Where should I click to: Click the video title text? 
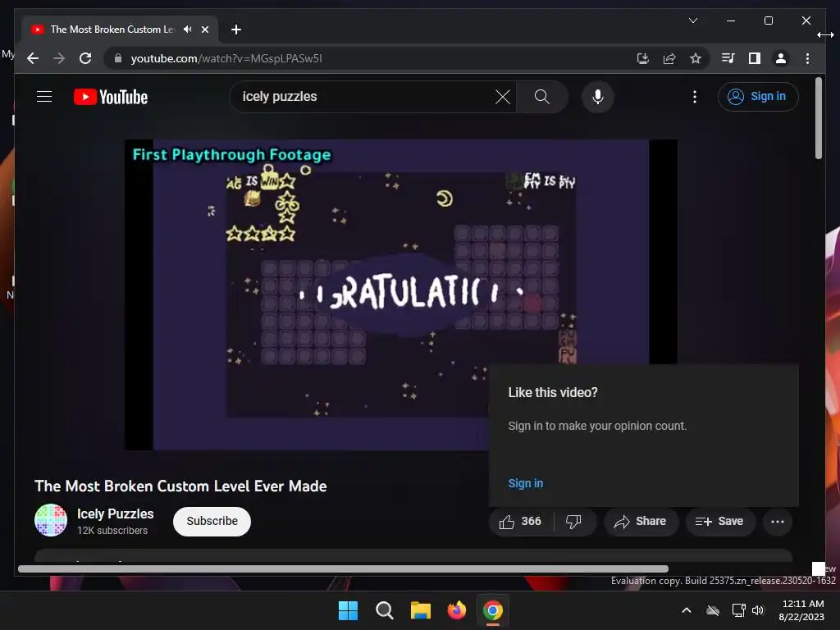tap(180, 486)
